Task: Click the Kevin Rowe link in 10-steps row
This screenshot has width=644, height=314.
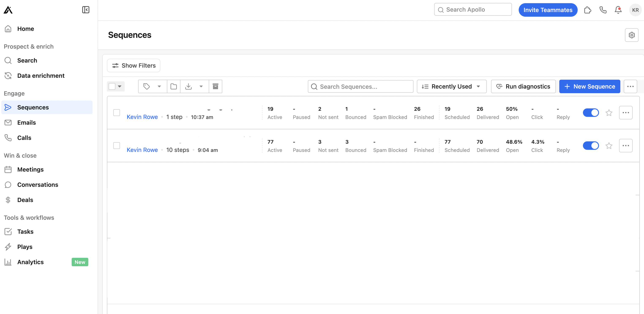Action: tap(142, 150)
